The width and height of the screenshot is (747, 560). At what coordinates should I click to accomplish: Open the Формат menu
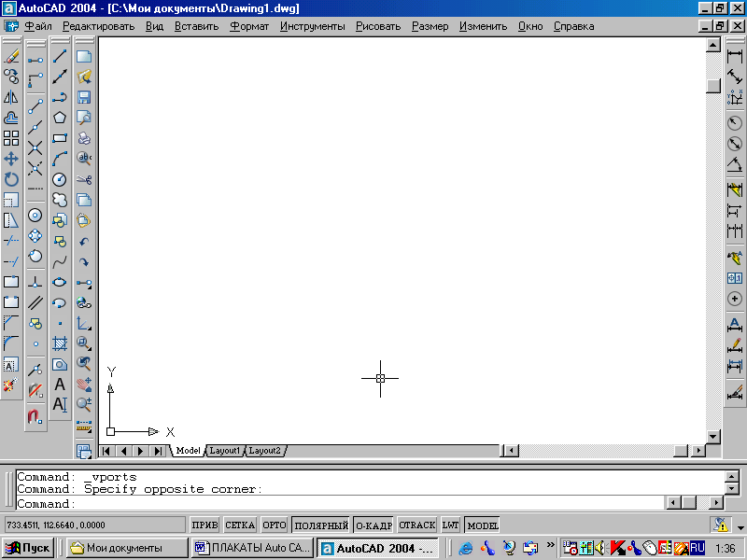pos(249,26)
